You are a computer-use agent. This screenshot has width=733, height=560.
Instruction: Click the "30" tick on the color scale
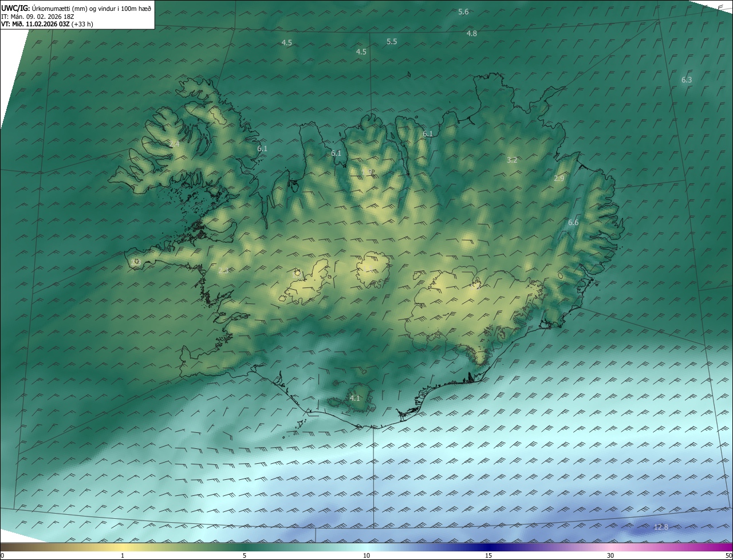point(610,555)
